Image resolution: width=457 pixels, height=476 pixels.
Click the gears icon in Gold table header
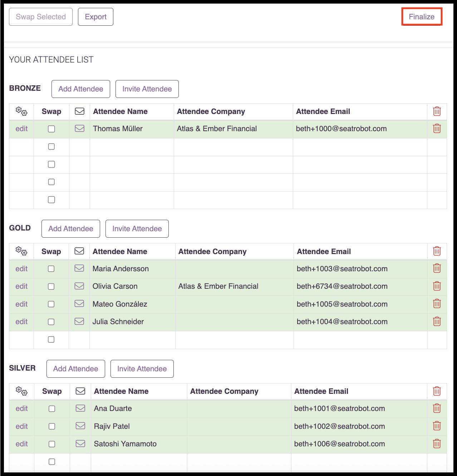[21, 251]
